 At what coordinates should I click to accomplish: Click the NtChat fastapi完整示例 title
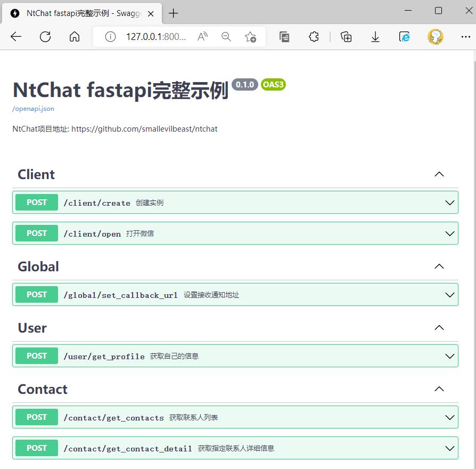[120, 90]
